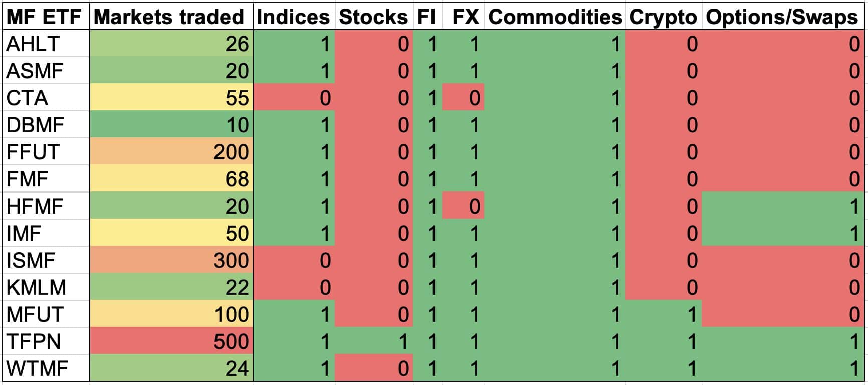Click the 300 value in ISMF row
This screenshot has height=385, width=868.
click(x=171, y=260)
